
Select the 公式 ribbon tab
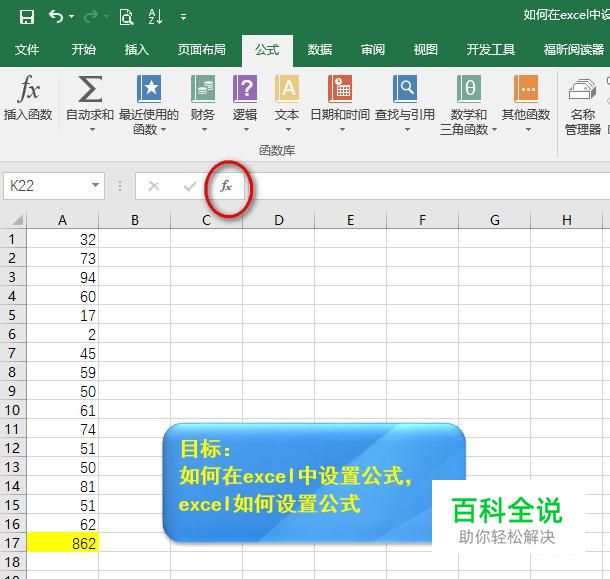click(x=267, y=50)
